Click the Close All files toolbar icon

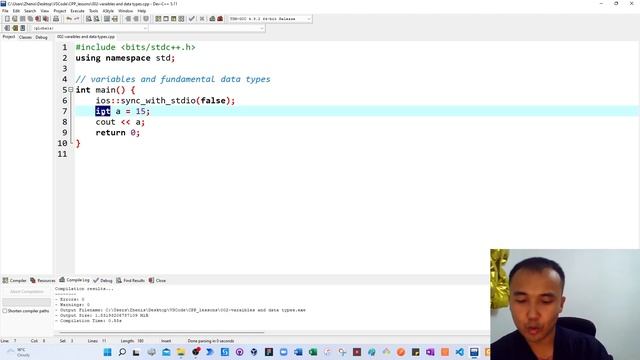coord(46,19)
